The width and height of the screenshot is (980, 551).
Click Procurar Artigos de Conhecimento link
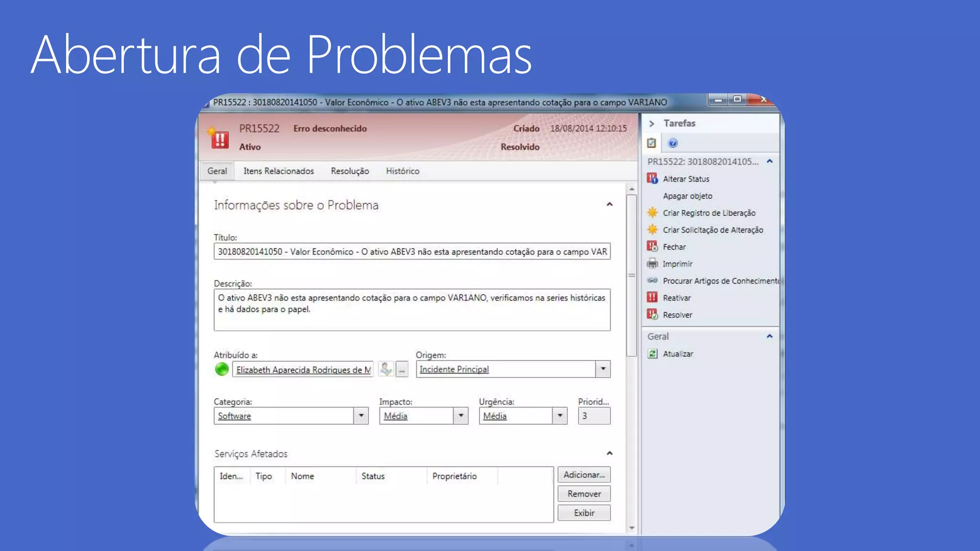(721, 281)
